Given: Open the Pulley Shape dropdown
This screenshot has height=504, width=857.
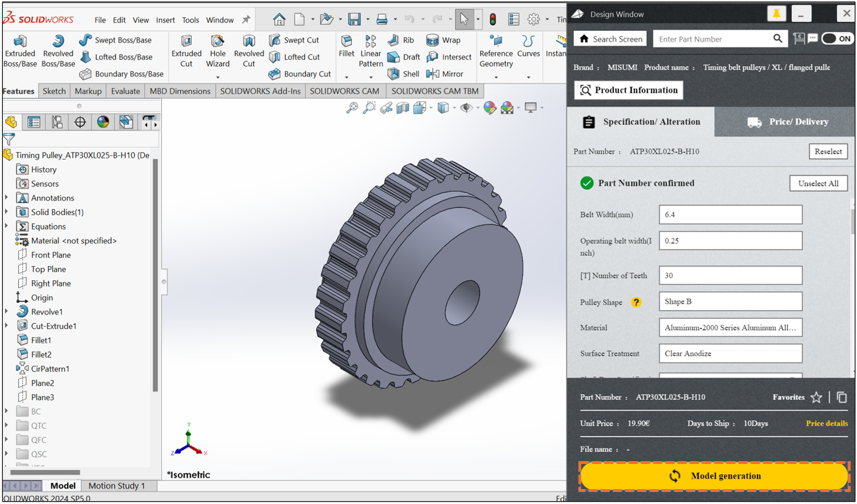Looking at the screenshot, I should [730, 301].
